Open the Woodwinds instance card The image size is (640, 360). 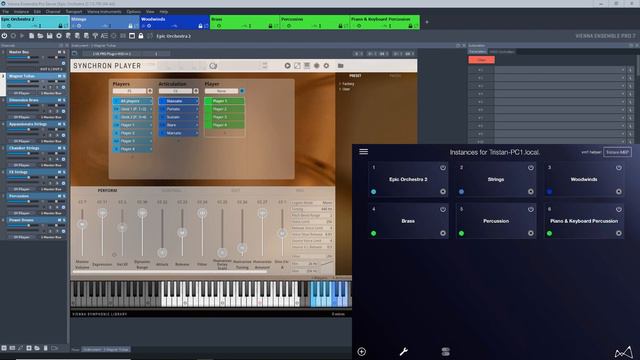pyautogui.click(x=584, y=179)
